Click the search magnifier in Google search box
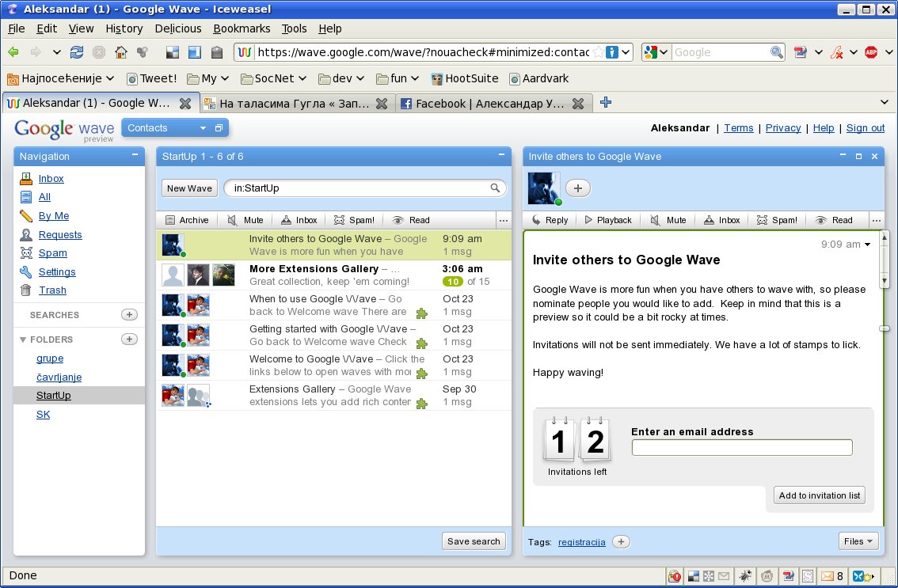This screenshot has width=898, height=588. point(777,52)
